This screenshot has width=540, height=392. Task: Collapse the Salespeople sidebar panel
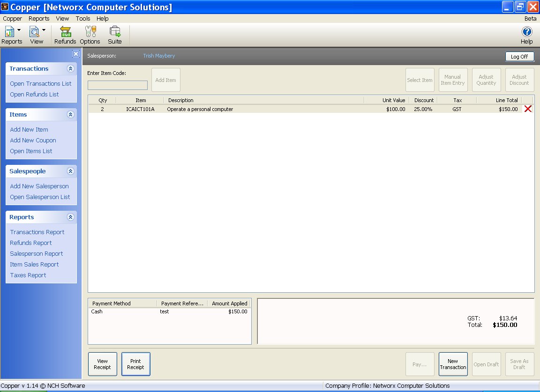click(x=70, y=171)
